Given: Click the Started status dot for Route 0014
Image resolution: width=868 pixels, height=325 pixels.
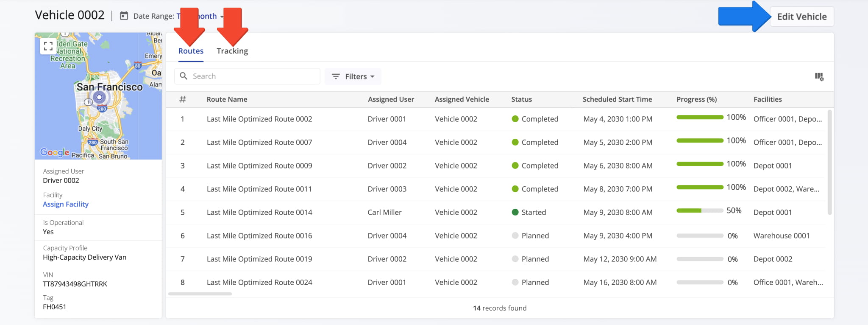Looking at the screenshot, I should [x=515, y=213].
